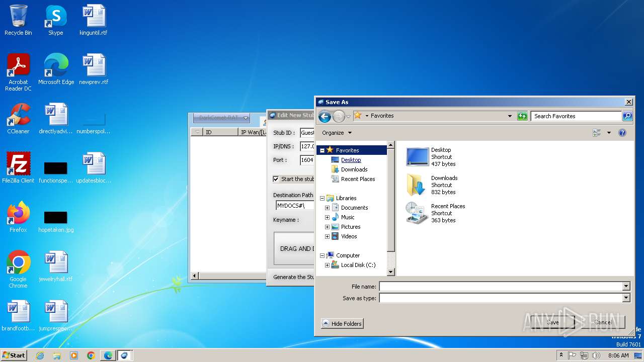Click the Hide Folders button
The height and width of the screenshot is (362, 644).
coord(342,324)
